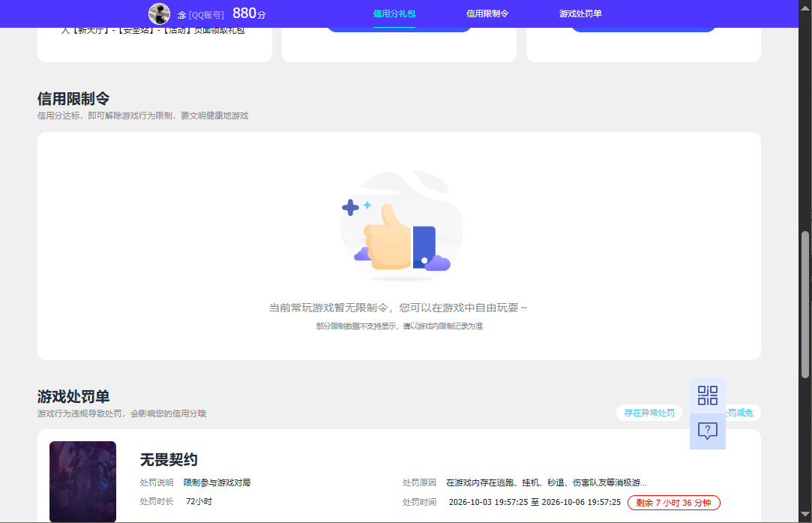Click the user avatar picture
The image size is (812, 523).
[x=159, y=14]
